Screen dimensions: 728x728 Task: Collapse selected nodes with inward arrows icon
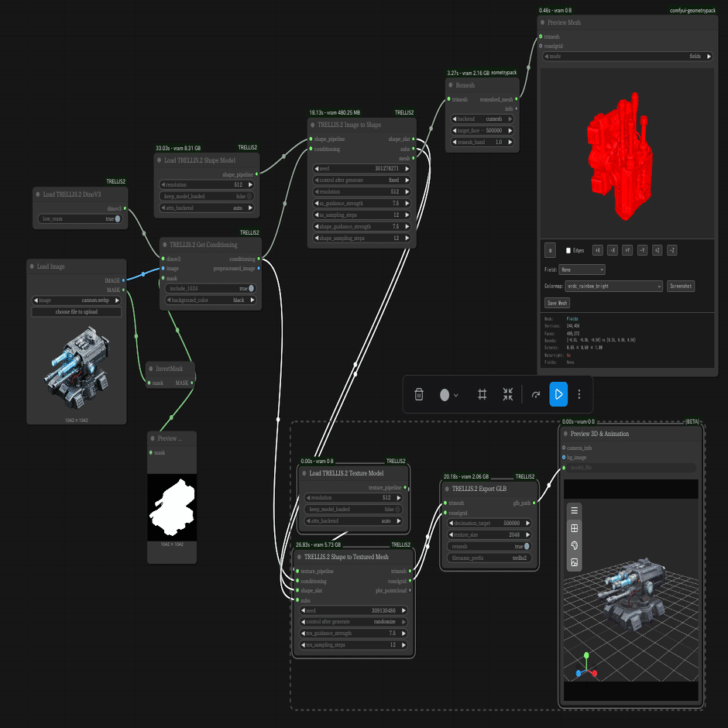[508, 394]
